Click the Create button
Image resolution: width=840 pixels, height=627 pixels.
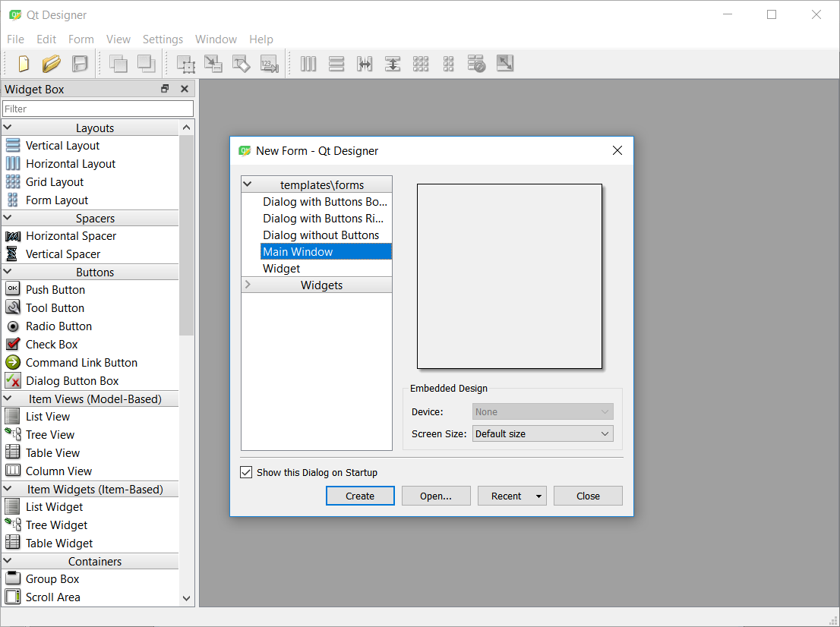pyautogui.click(x=360, y=496)
